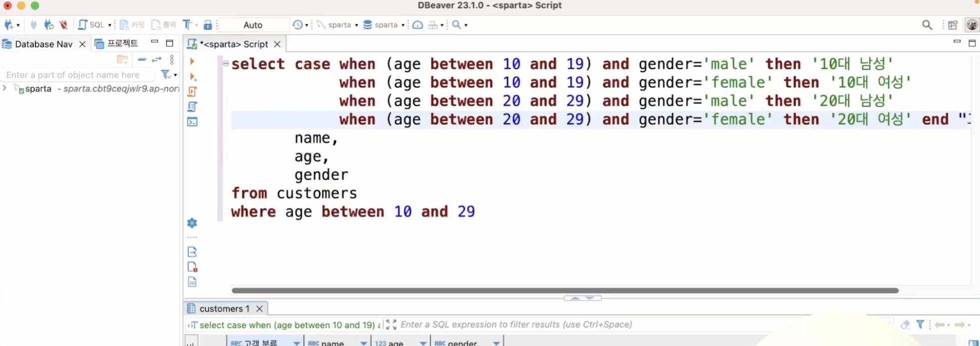Viewport: 980px width, 346px height.
Task: Click the red Disconnect icon
Action: (63, 24)
